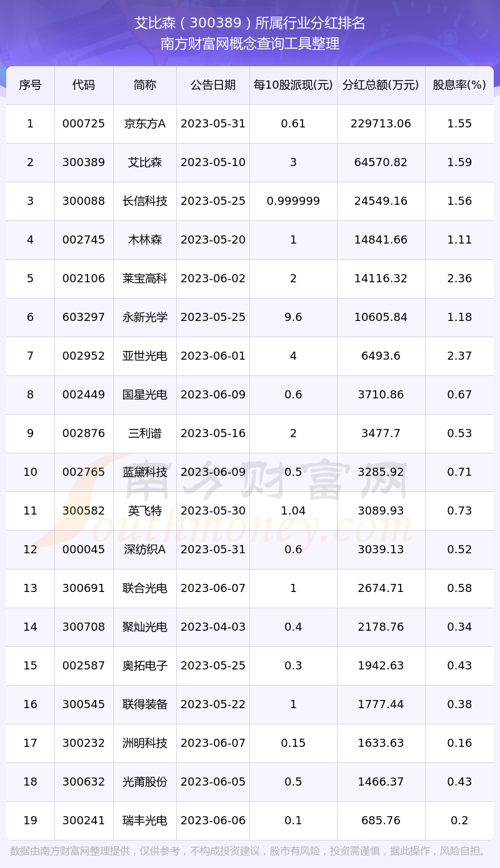Image resolution: width=500 pixels, height=868 pixels.
Task: Click the disclaimer text at the bottom
Action: pyautogui.click(x=249, y=851)
